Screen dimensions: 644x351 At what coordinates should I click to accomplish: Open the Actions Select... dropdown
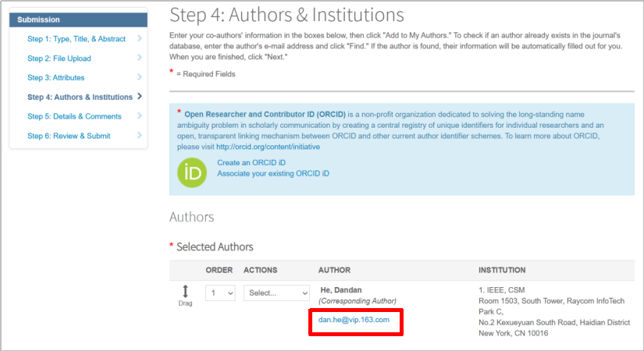(276, 293)
